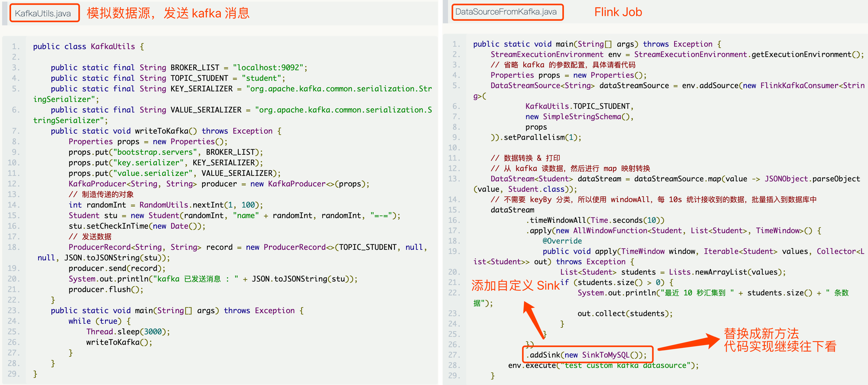
Task: Select the props.put("value.serializer", VALUE_SERIALIZER) line
Action: click(x=175, y=173)
